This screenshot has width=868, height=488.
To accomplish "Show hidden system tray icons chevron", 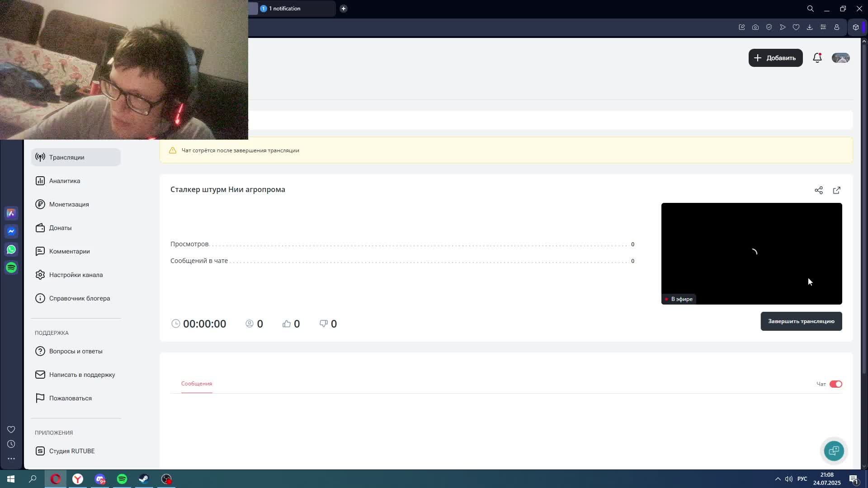I will (778, 479).
